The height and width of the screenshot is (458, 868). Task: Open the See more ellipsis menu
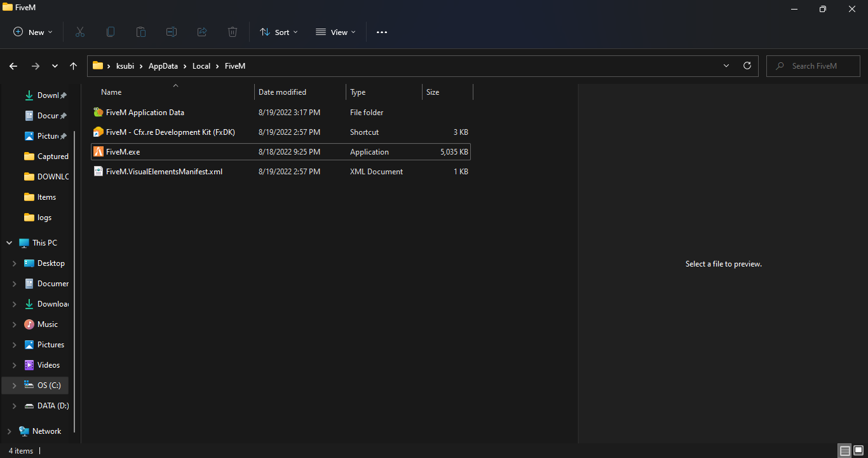click(x=381, y=32)
